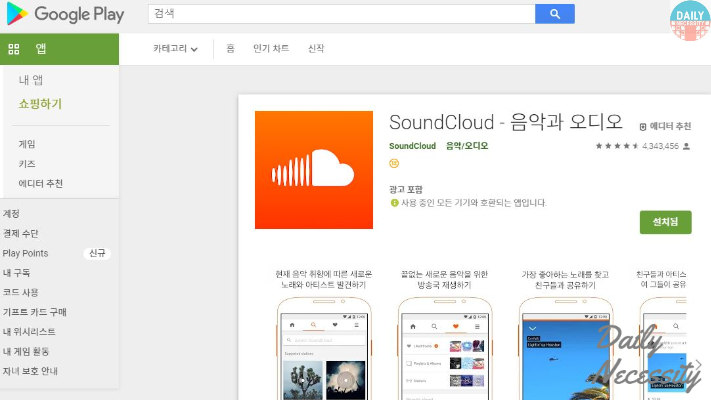Click the 광고 포함 label
Screen dimensions: 711x400
tap(406, 190)
